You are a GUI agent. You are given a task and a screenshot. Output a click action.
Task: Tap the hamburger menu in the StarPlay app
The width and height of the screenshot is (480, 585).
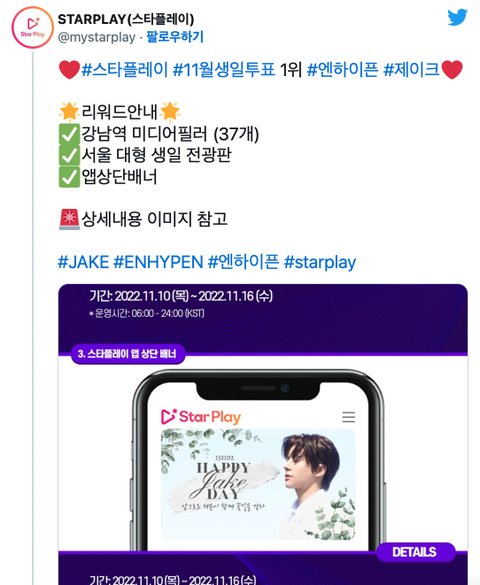click(348, 417)
